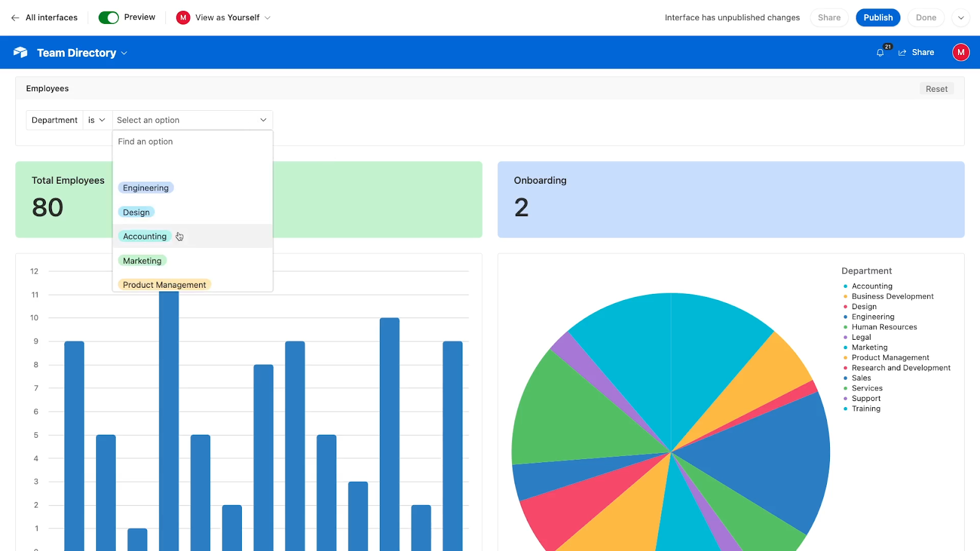Click the Department filter field label

pyautogui.click(x=55, y=120)
